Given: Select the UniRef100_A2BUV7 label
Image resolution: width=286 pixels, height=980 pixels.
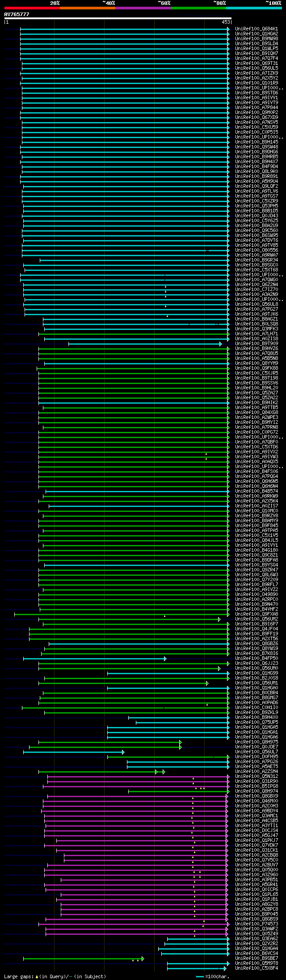Looking at the screenshot, I should [257, 865].
